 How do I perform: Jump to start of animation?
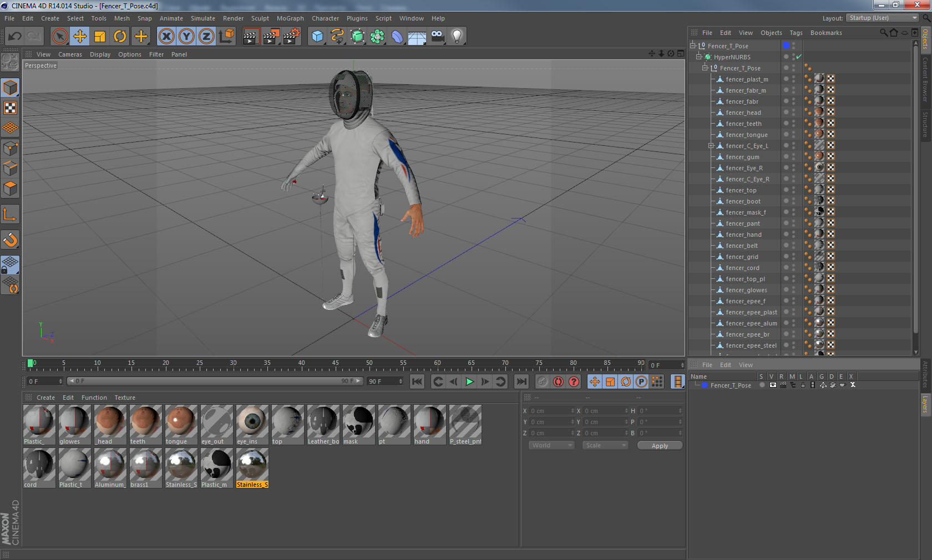(x=417, y=381)
